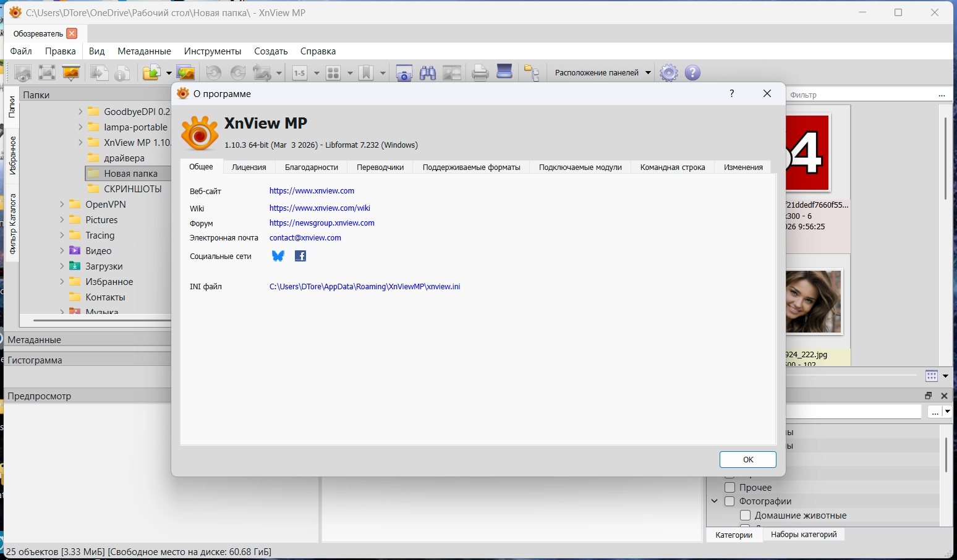Click the folder tree structure toolbar icon
The image size is (957, 560).
point(532,73)
